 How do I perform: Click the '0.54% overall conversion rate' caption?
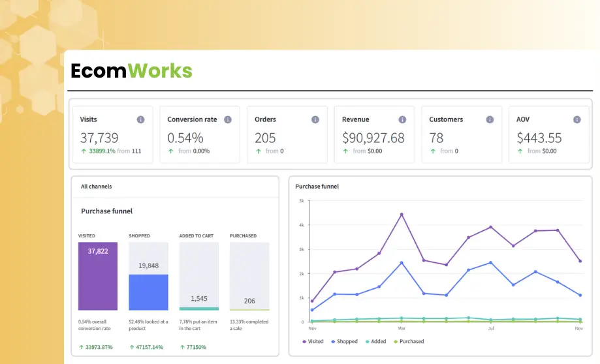95,325
